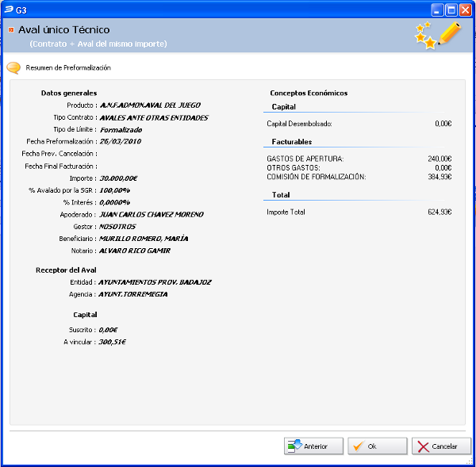Select product value A.N.F.ADMON.AVAL DEL JUEGO

pyautogui.click(x=150, y=105)
